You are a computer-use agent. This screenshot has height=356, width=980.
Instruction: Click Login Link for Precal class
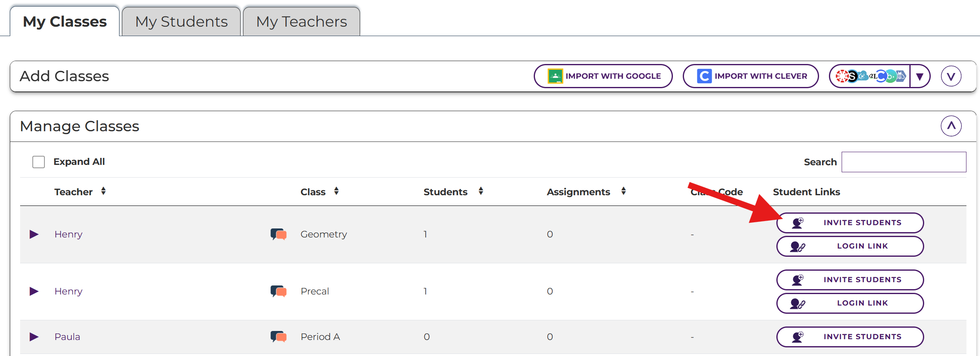point(850,303)
